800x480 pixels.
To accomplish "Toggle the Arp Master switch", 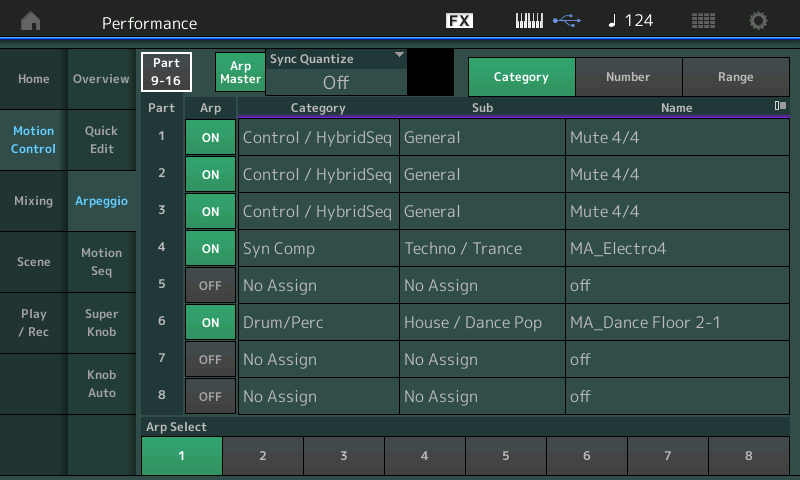I will pyautogui.click(x=240, y=73).
